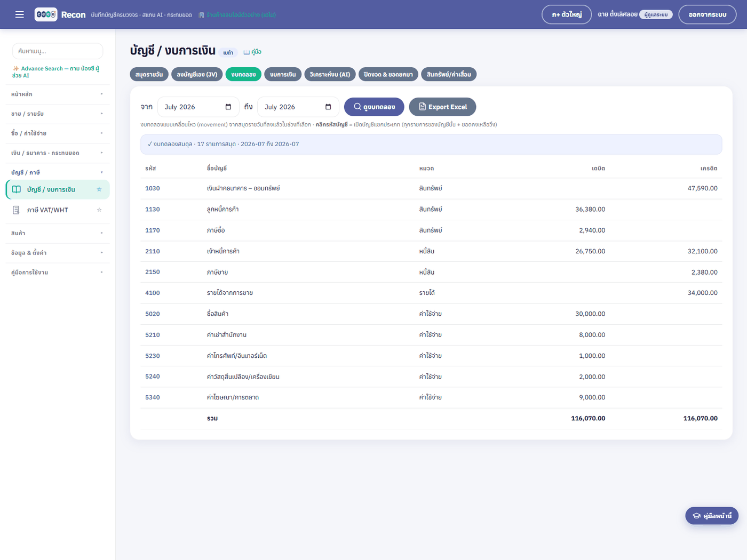Image resolution: width=747 pixels, height=560 pixels.
Task: Go to the งบการเงิน tab
Action: (283, 75)
